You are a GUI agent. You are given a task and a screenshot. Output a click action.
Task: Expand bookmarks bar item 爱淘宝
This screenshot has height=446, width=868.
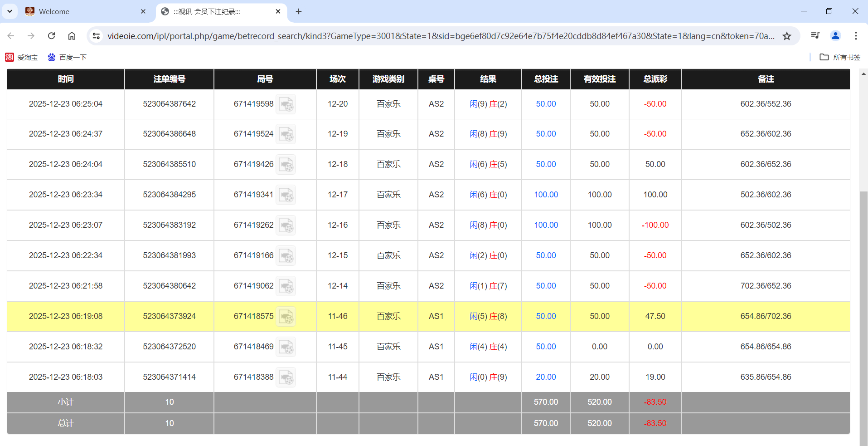[x=21, y=57]
